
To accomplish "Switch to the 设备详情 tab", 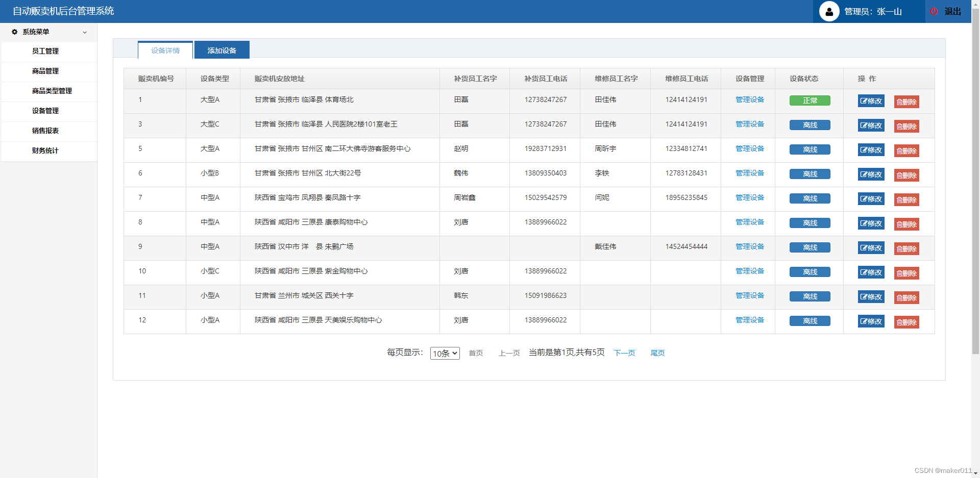I will point(165,51).
